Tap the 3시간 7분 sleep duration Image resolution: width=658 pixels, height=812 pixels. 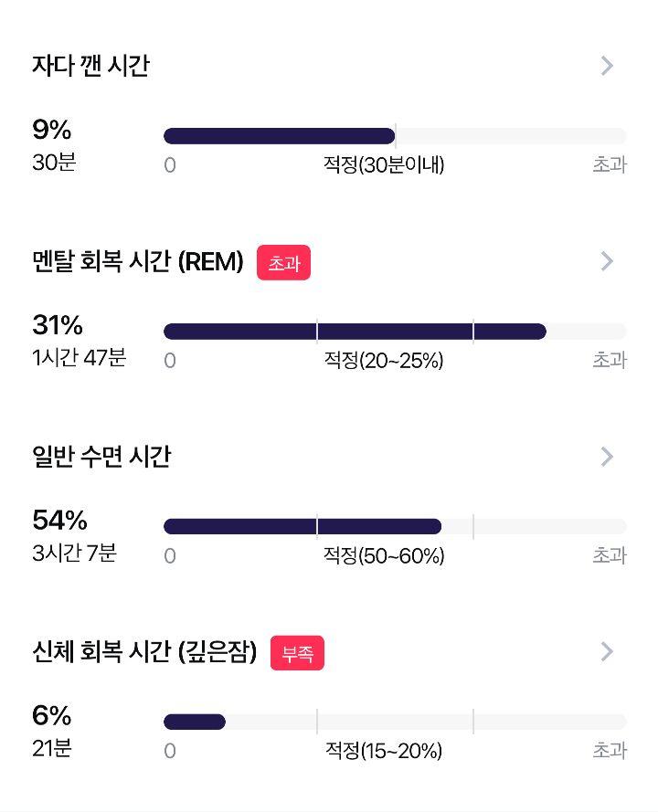click(x=75, y=553)
